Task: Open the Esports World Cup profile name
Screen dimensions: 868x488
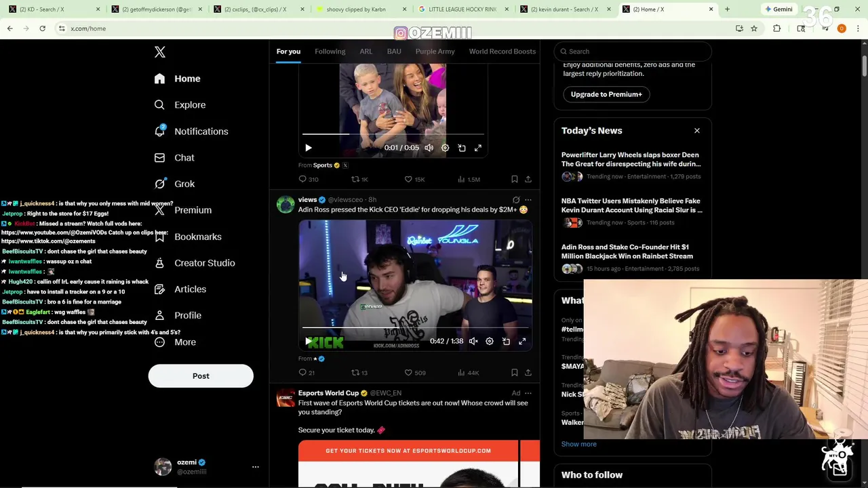Action: (x=328, y=393)
